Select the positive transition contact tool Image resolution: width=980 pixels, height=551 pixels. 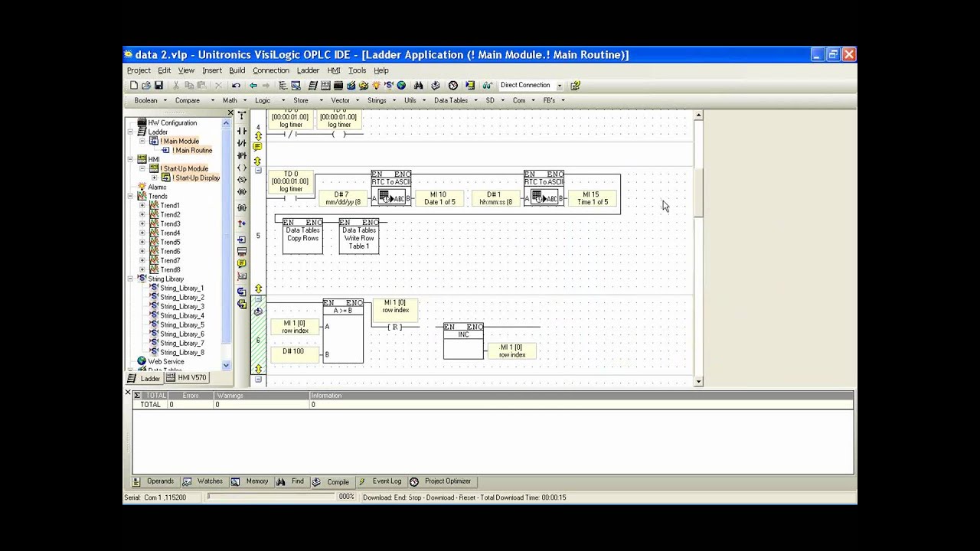[x=242, y=155]
